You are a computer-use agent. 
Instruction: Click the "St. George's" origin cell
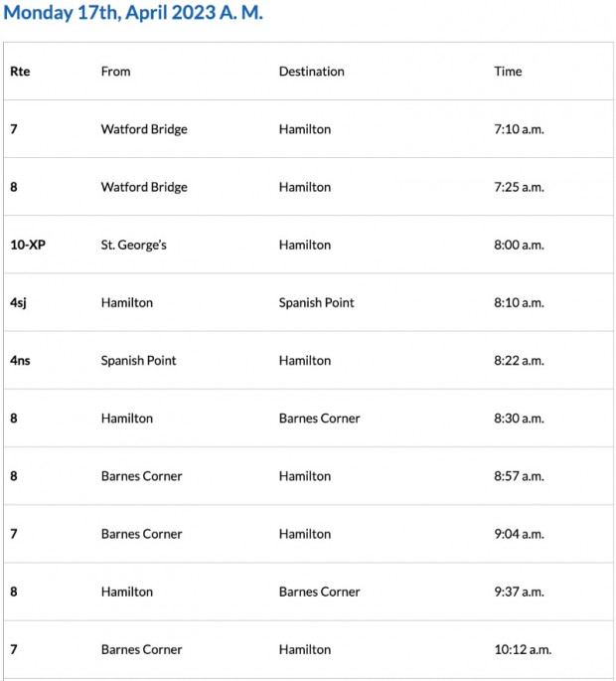pyautogui.click(x=133, y=245)
